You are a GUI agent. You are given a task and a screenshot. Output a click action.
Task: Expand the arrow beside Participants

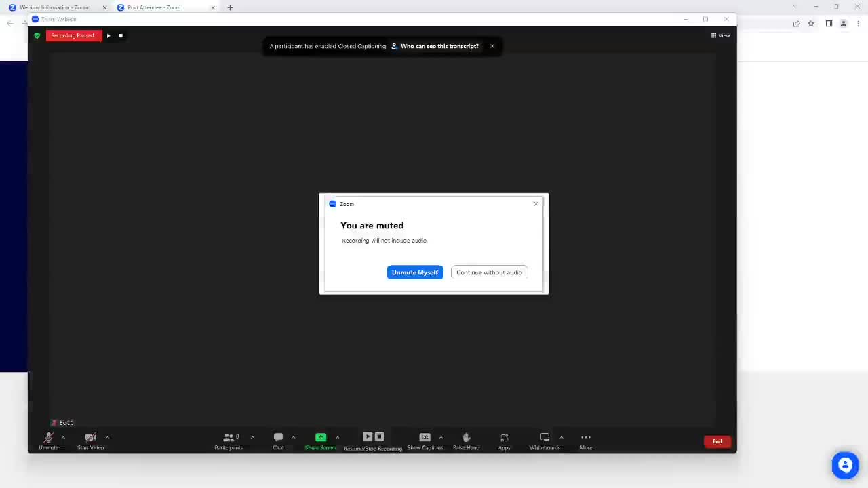(x=252, y=437)
